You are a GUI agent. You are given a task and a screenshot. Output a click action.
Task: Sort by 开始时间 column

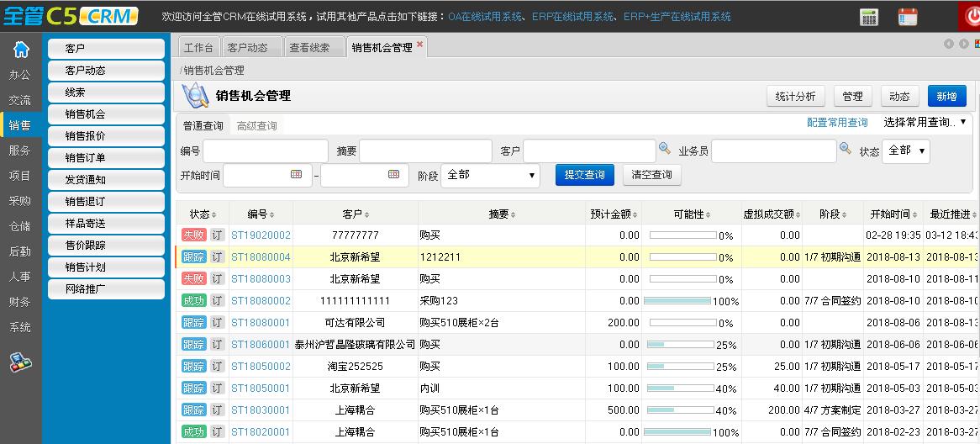coord(894,214)
